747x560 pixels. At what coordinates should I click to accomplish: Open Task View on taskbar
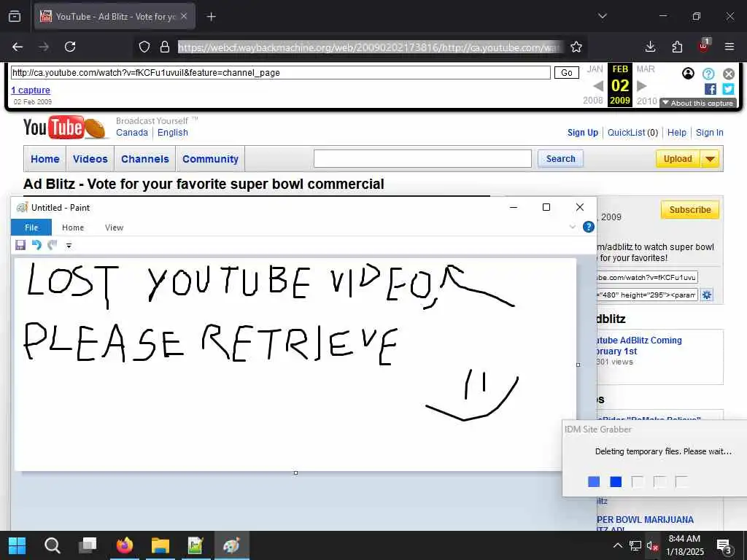pos(88,545)
